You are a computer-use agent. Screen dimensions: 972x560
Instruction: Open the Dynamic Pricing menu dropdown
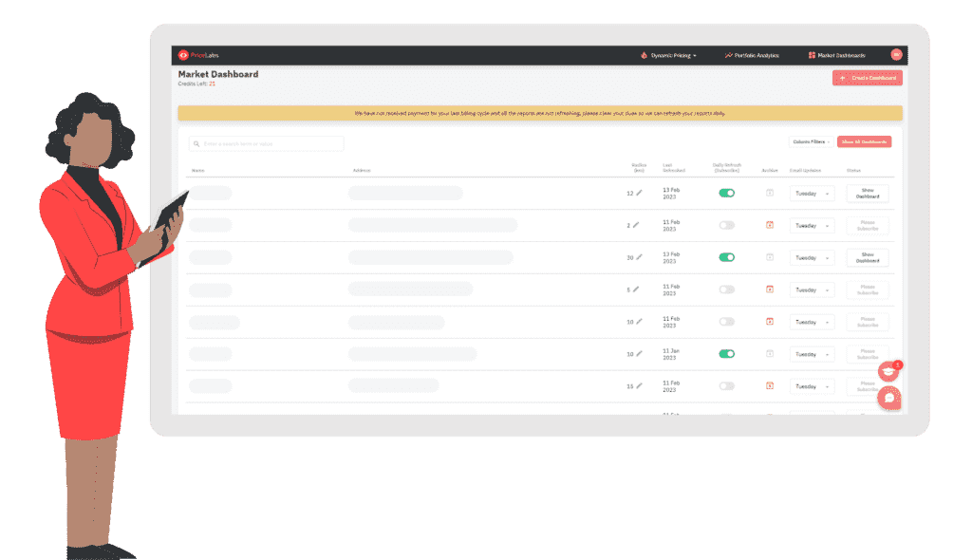tap(668, 55)
